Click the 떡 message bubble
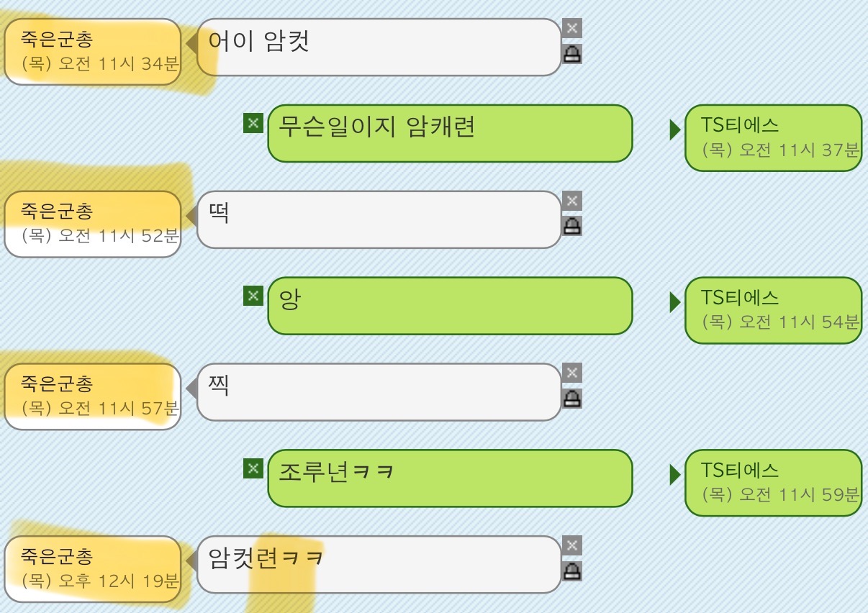This screenshot has height=613, width=868. click(378, 219)
